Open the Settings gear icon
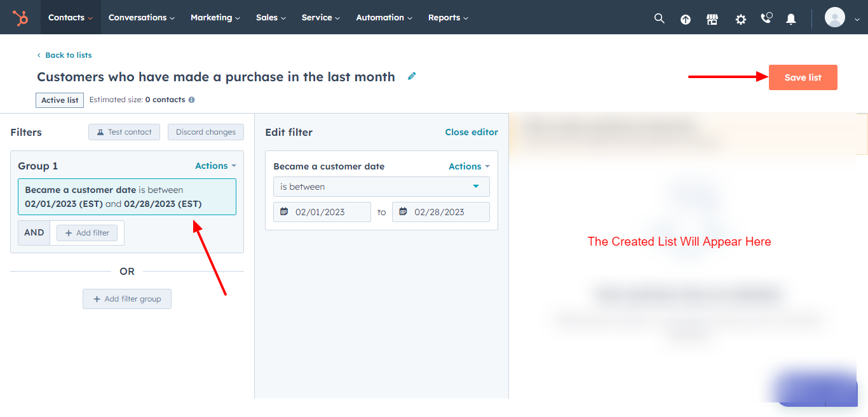 (740, 19)
